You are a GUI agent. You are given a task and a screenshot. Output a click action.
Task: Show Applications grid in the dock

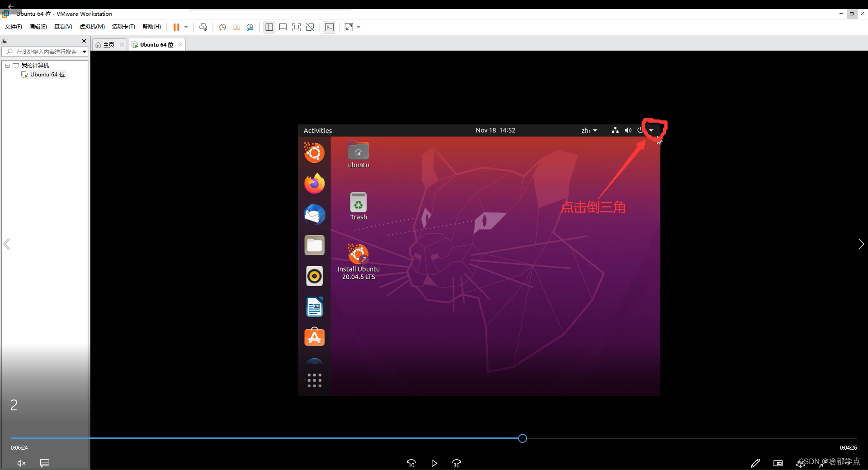click(x=314, y=381)
